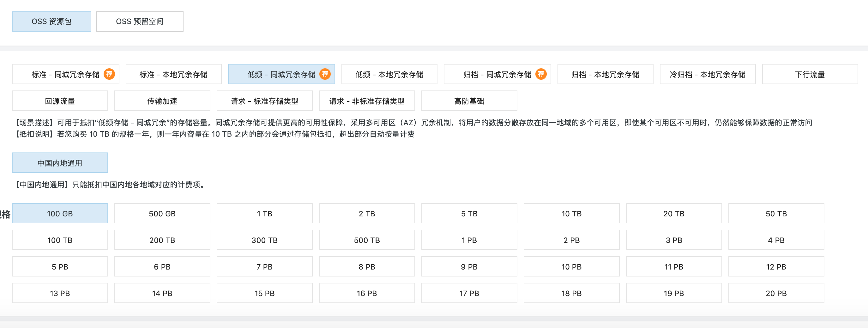868x329 pixels.
Task: Select 归档－本地冗余存储 storage type
Action: [606, 74]
